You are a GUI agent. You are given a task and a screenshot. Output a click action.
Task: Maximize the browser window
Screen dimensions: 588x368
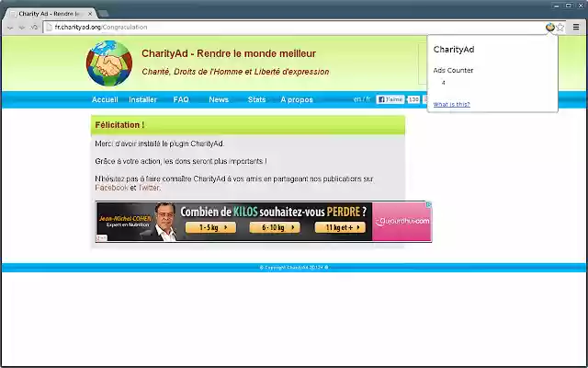569,6
